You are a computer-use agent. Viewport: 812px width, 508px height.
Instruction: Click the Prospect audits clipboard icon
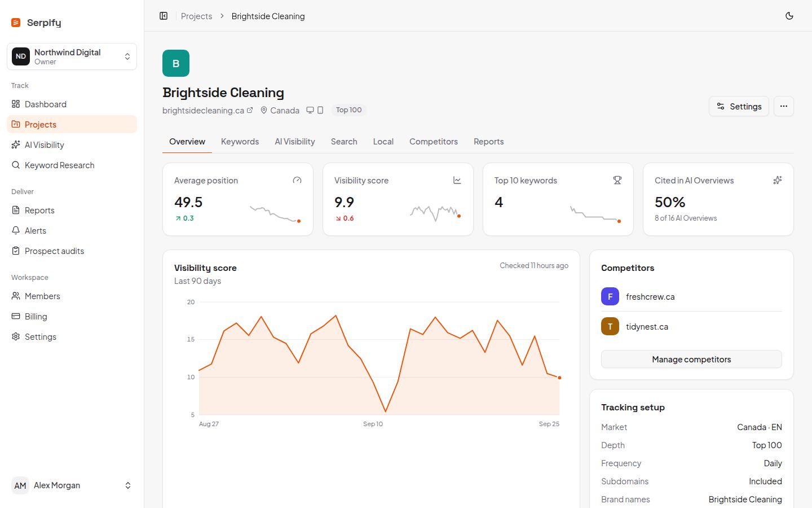[x=16, y=251]
